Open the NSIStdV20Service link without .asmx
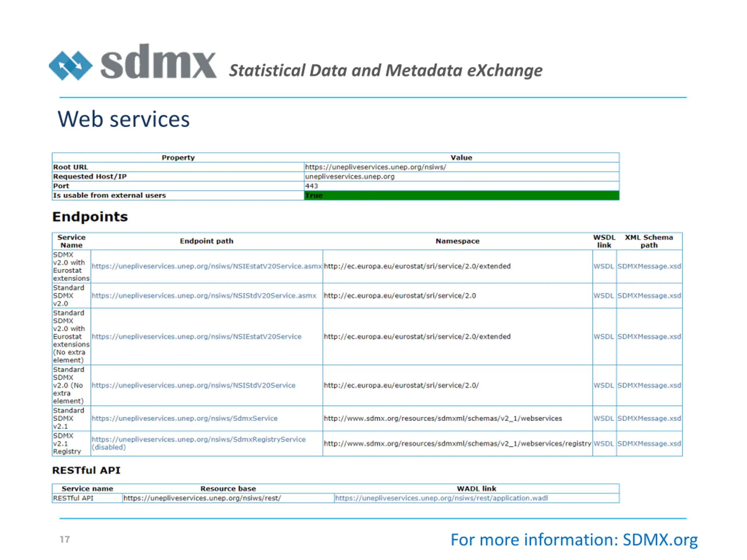This screenshot has width=747, height=560. tap(193, 386)
